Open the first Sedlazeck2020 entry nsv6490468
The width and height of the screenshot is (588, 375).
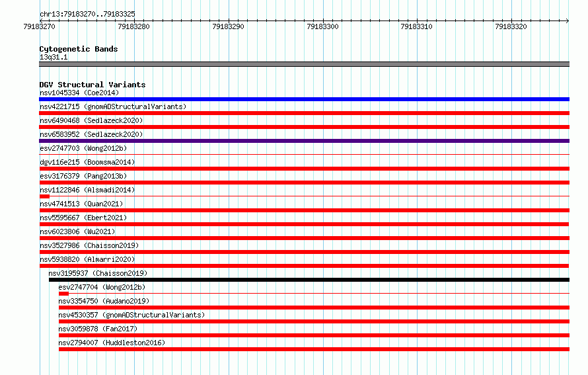click(91, 120)
